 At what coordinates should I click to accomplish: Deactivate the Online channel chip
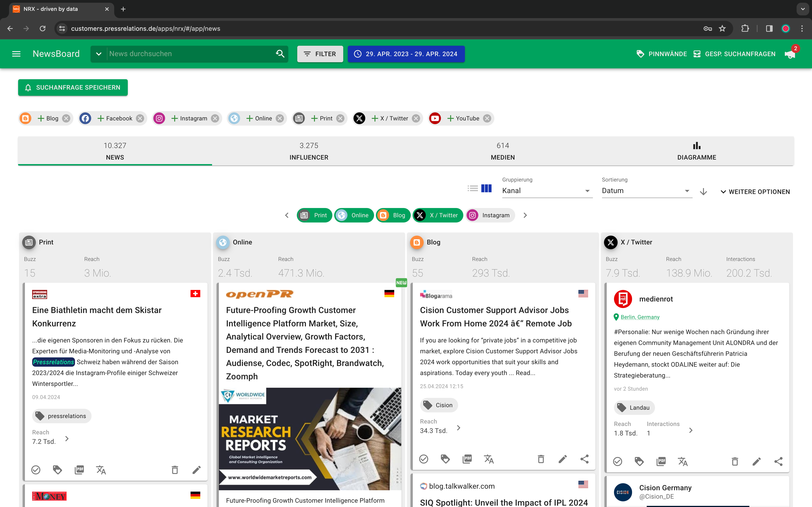tap(354, 215)
